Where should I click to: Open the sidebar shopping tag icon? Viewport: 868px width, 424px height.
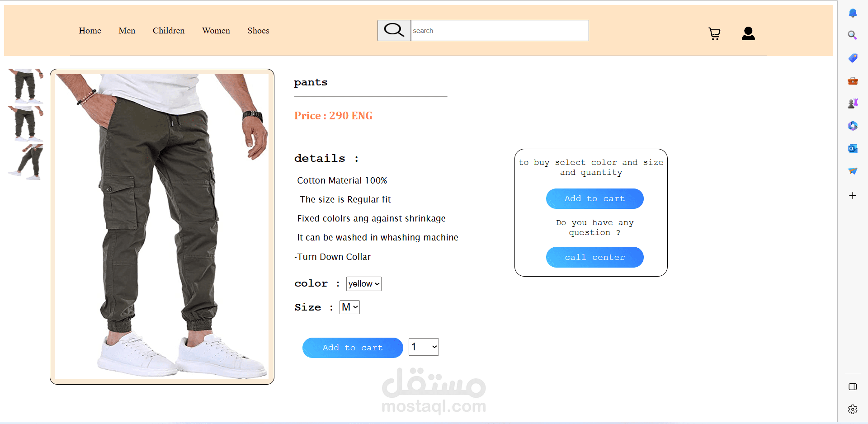pyautogui.click(x=853, y=58)
